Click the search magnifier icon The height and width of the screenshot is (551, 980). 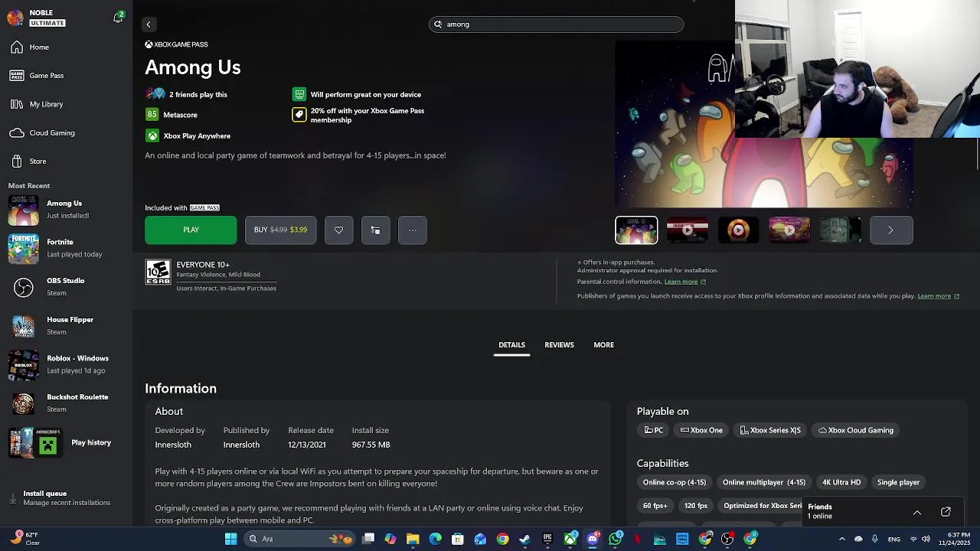click(438, 24)
